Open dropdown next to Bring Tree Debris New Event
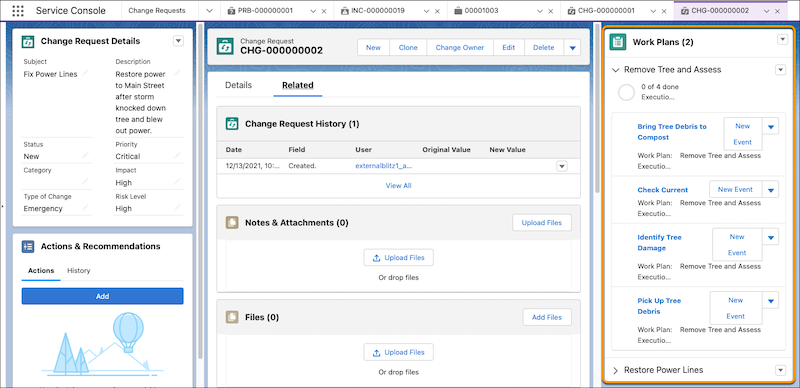This screenshot has width=800, height=388. 770,126
